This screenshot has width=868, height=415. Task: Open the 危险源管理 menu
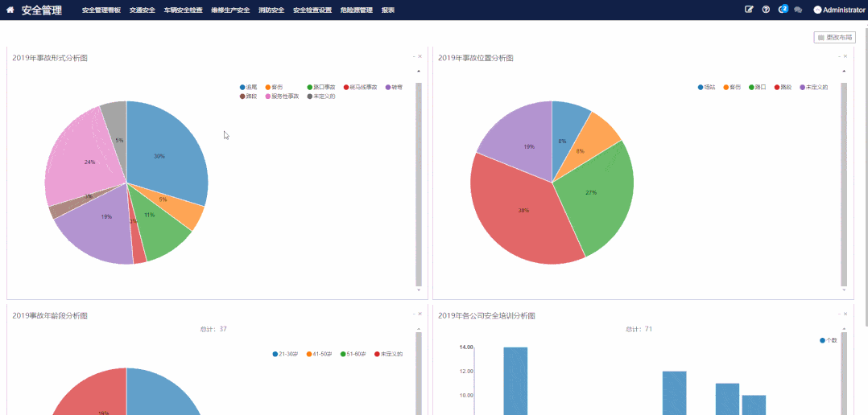coord(357,10)
